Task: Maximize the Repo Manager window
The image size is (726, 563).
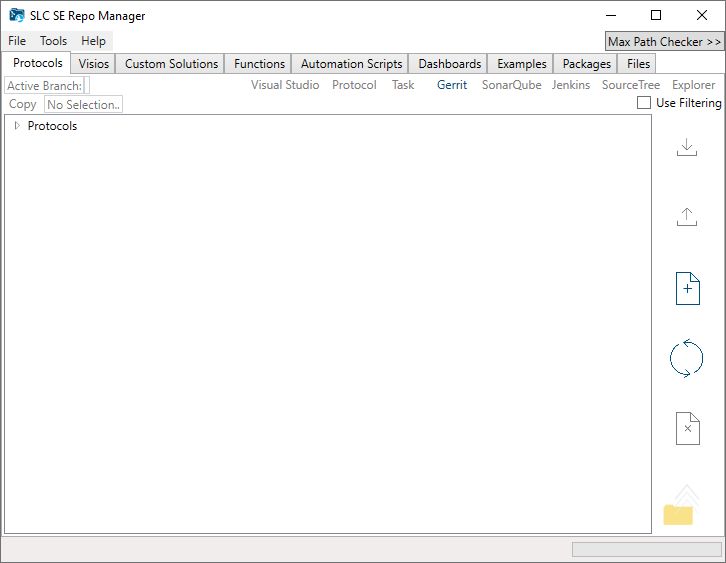Action: point(656,15)
